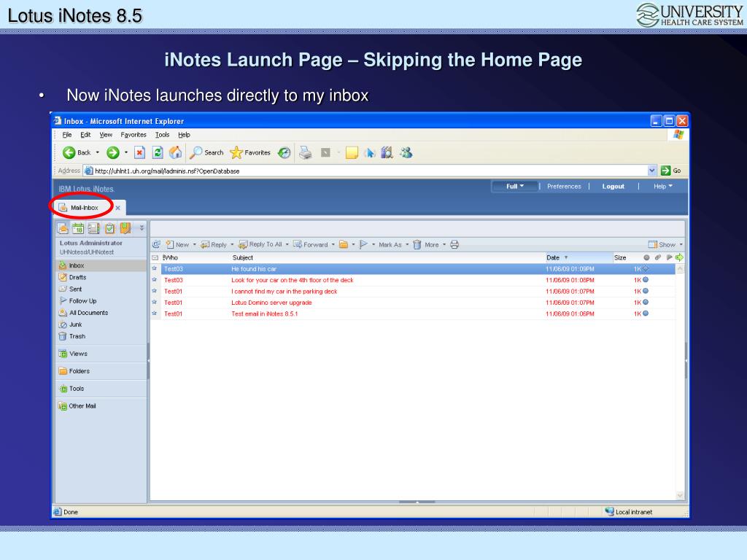This screenshot has width=747, height=560.
Task: Click the Reply button
Action: click(x=214, y=244)
